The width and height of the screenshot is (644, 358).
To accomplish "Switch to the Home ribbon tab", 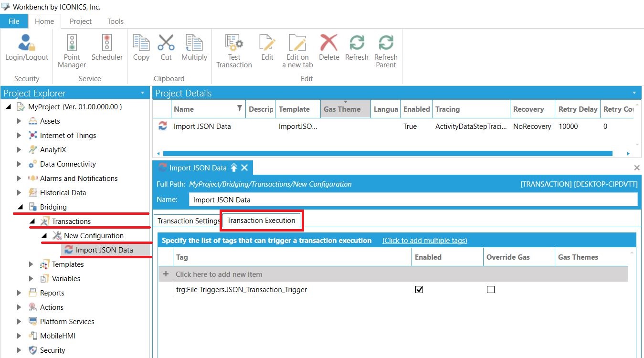I will (x=44, y=21).
